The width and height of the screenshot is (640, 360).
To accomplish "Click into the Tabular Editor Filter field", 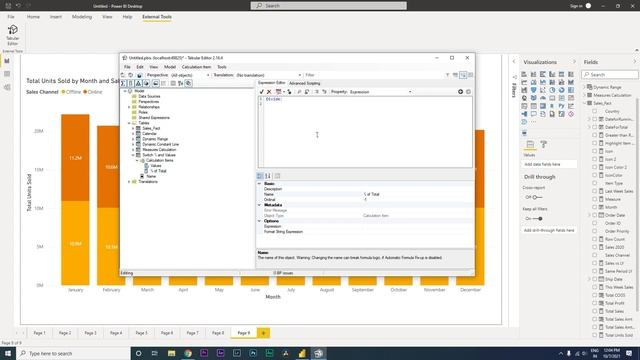I will pyautogui.click(x=373, y=75).
